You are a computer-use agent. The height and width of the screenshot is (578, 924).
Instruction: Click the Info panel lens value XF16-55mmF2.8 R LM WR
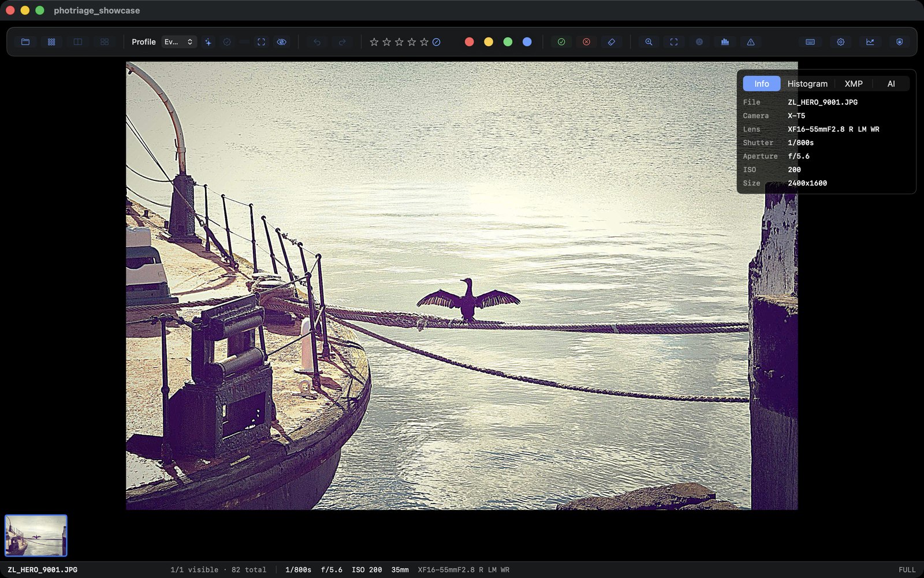click(833, 129)
